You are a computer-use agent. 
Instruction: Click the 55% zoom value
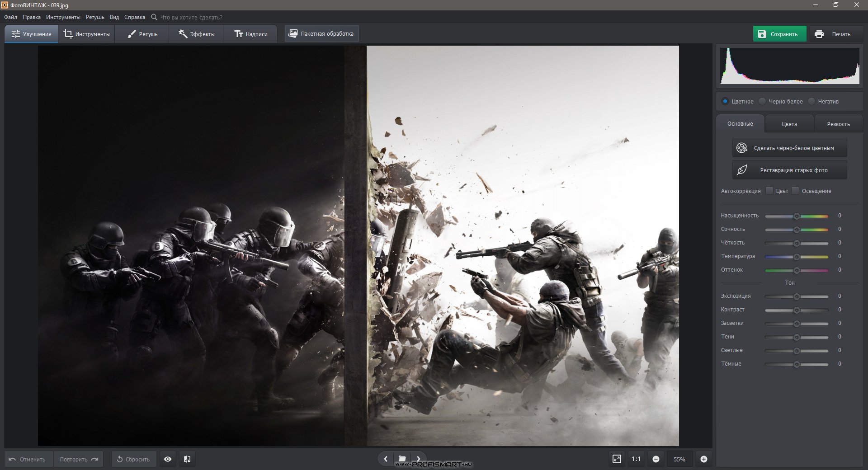679,459
